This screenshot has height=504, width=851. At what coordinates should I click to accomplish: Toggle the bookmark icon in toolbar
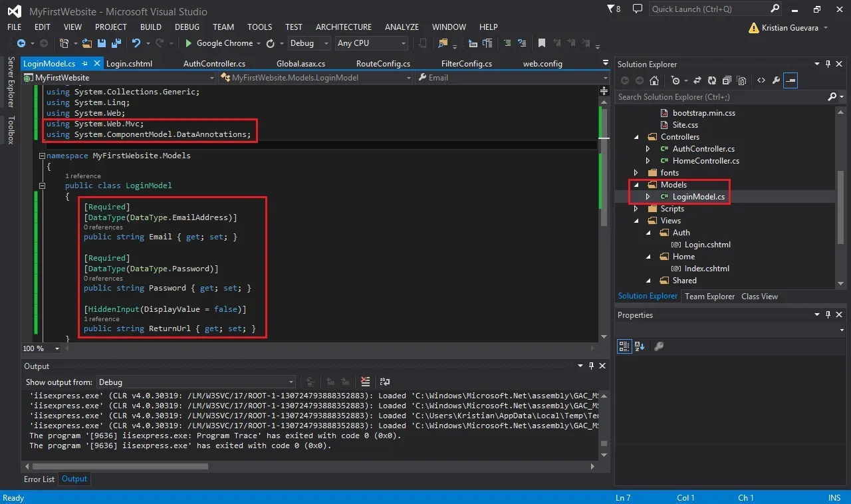coord(542,43)
